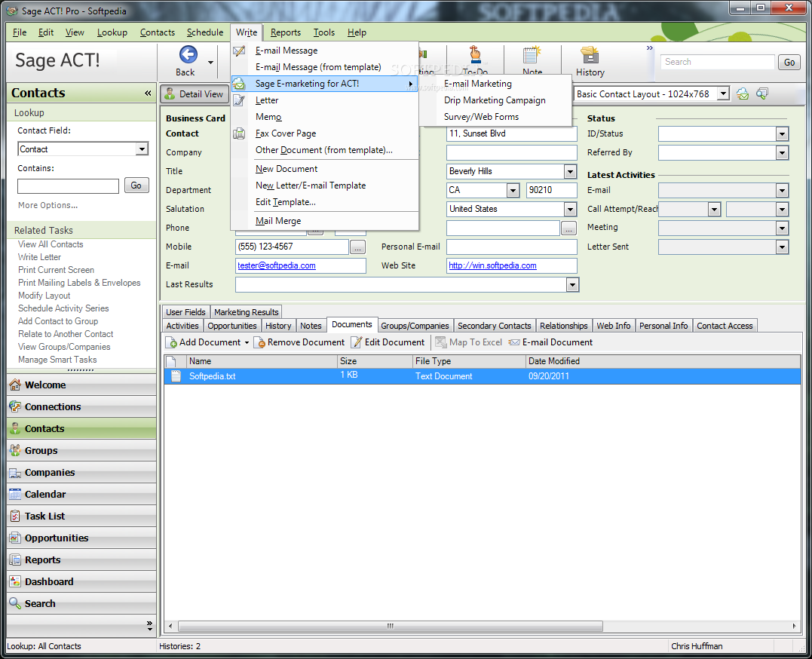The image size is (812, 659).
Task: Open the CA state dropdown
Action: click(x=513, y=190)
